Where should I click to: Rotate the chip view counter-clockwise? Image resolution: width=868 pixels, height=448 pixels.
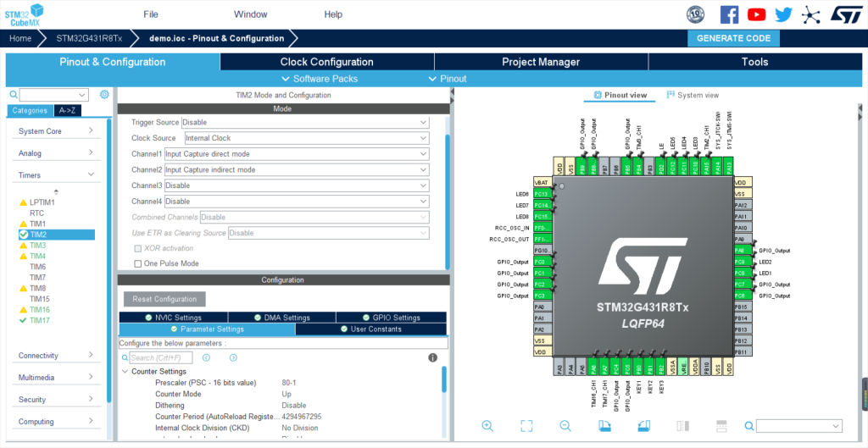pos(643,426)
